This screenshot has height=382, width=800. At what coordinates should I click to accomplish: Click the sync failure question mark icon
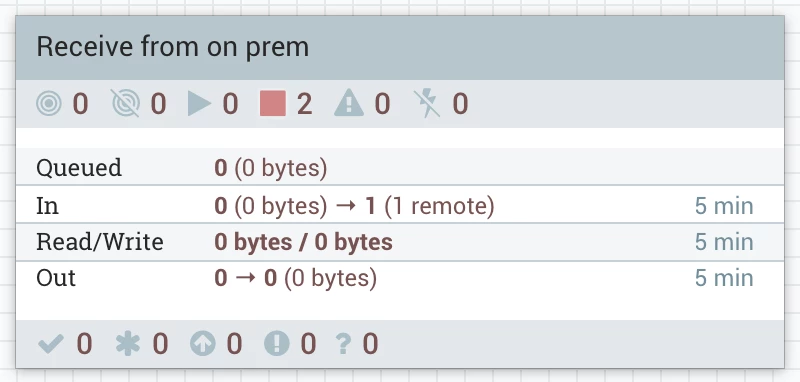pyautogui.click(x=344, y=344)
